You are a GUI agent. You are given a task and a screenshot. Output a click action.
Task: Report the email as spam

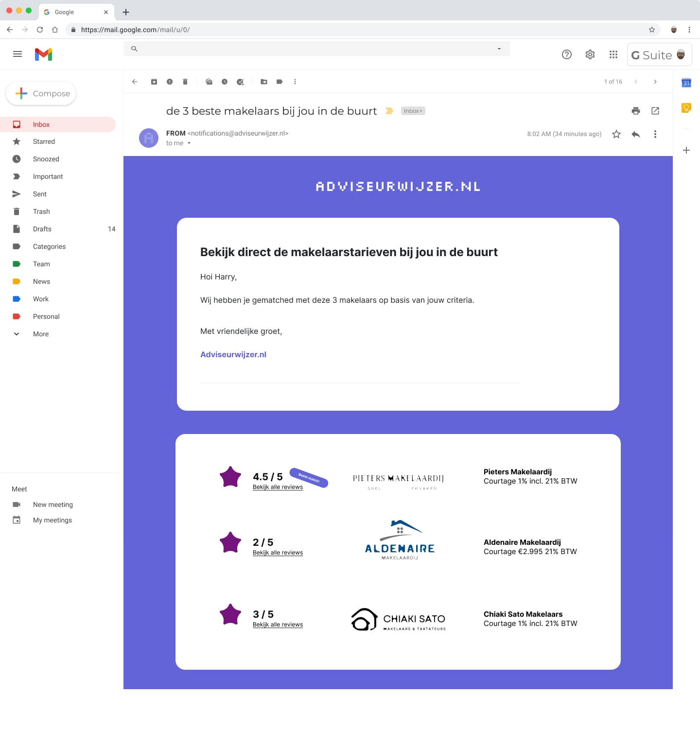tap(170, 82)
